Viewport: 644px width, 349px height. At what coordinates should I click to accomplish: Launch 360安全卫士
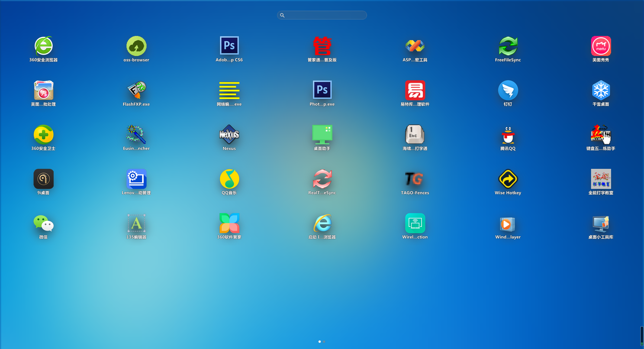click(44, 135)
